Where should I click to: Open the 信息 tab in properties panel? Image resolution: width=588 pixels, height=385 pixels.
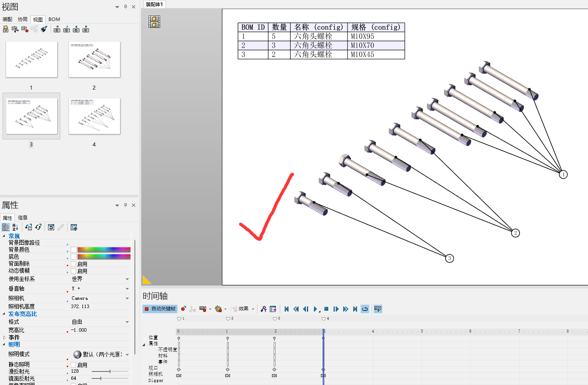tap(23, 218)
